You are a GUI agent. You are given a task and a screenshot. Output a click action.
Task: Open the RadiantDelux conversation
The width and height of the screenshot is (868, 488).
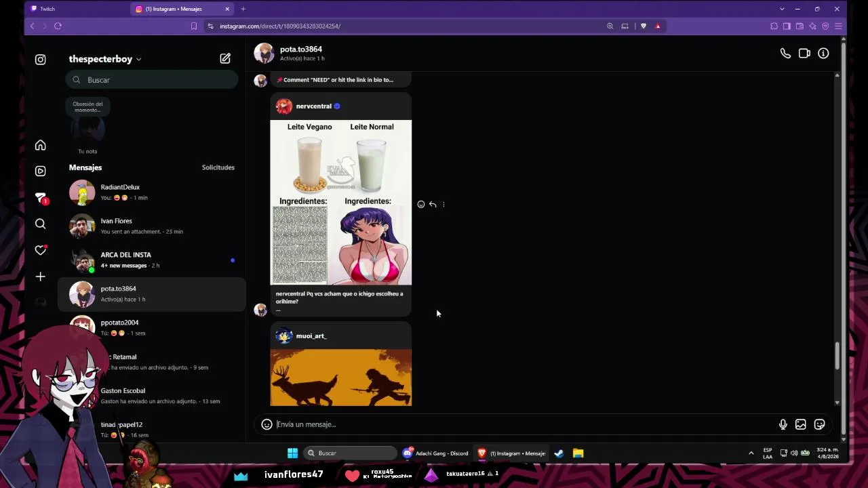pyautogui.click(x=152, y=192)
